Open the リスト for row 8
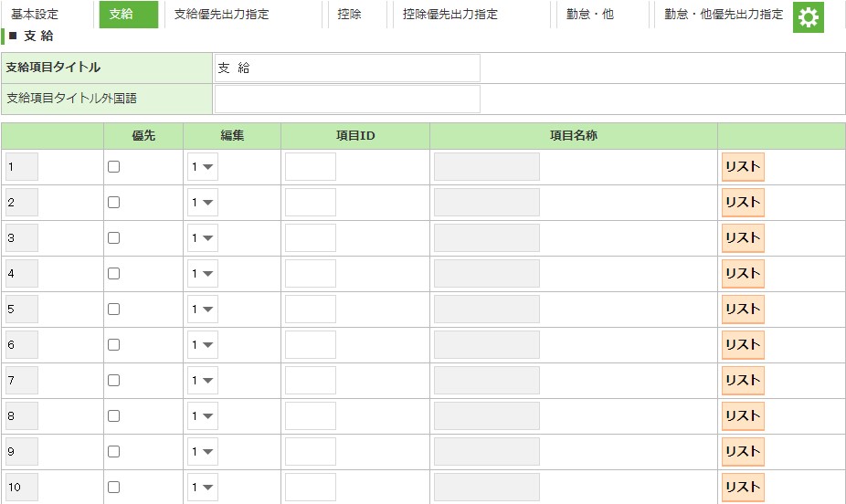Viewport: 846px width, 504px height. click(742, 415)
